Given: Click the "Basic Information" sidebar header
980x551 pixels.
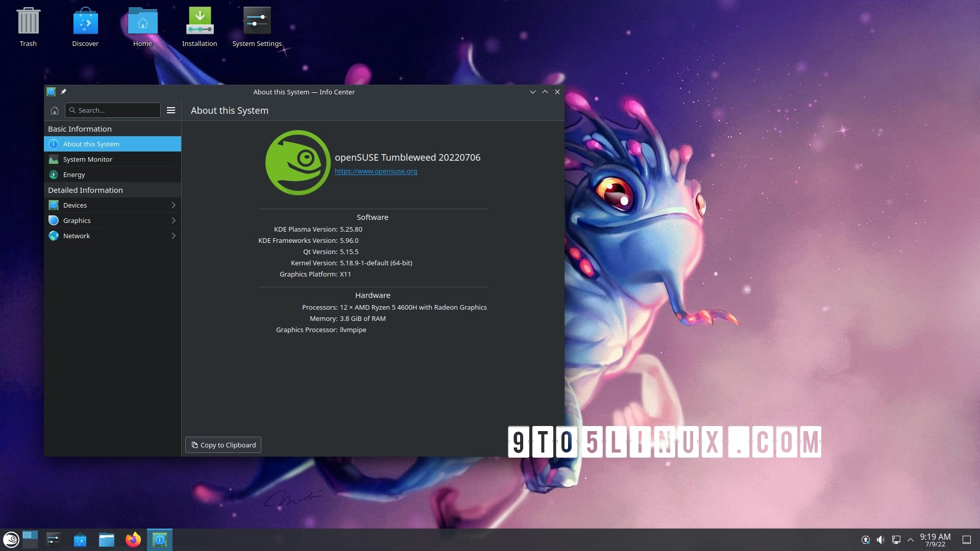Looking at the screenshot, I should pos(80,129).
